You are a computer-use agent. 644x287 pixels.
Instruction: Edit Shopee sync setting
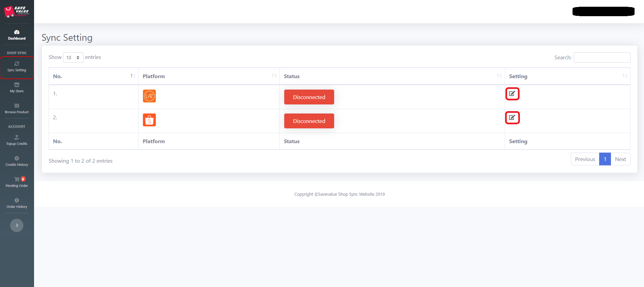tap(512, 118)
